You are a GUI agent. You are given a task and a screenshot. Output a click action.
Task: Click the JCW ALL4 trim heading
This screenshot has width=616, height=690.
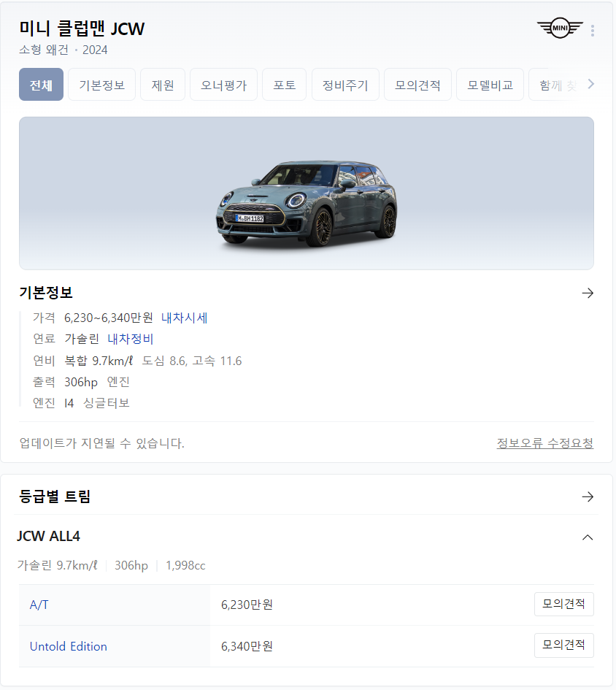[x=48, y=537]
